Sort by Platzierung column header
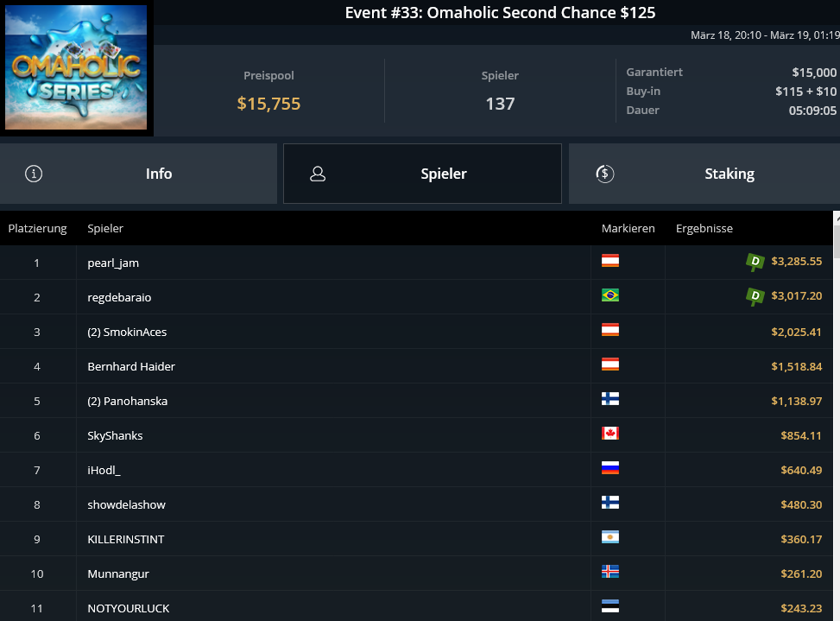 [x=37, y=228]
